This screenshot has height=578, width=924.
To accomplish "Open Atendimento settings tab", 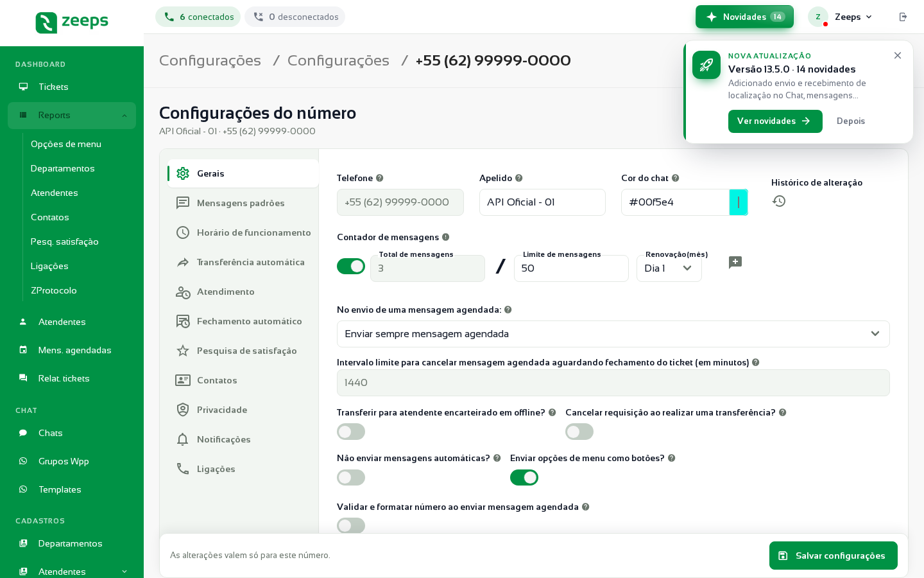I will click(243, 292).
